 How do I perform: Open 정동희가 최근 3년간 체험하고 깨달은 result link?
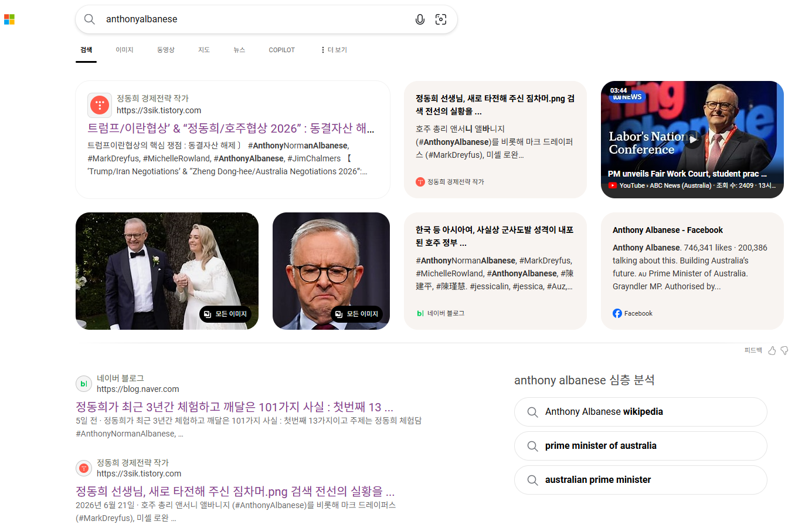point(235,407)
